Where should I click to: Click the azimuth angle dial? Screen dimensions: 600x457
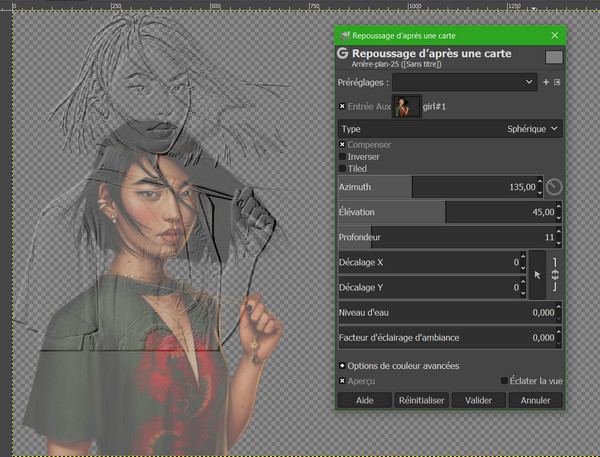[x=554, y=187]
